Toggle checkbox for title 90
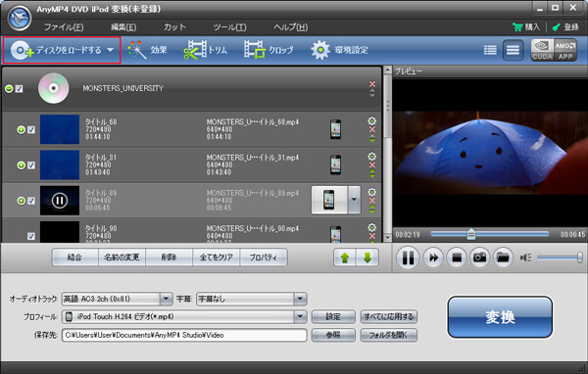Screen dimensions: 588x374 (x=31, y=236)
